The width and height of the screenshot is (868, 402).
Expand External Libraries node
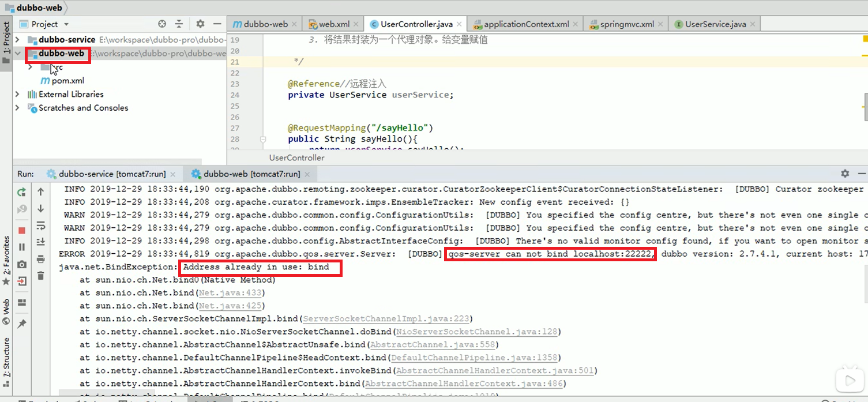[x=18, y=94]
